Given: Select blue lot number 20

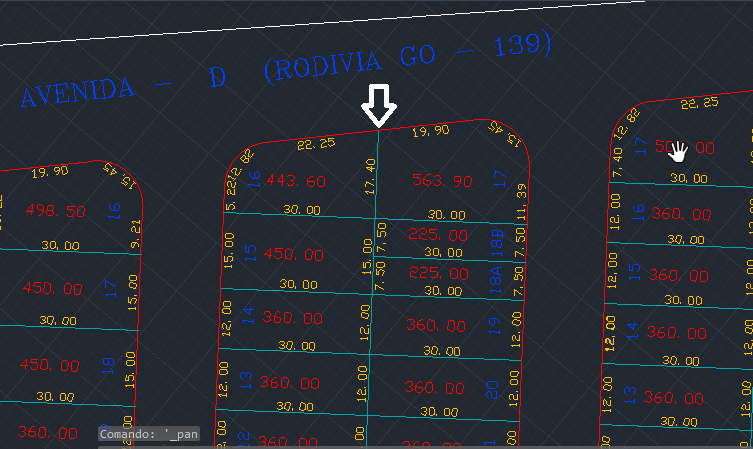Looking at the screenshot, I should pyautogui.click(x=492, y=389).
